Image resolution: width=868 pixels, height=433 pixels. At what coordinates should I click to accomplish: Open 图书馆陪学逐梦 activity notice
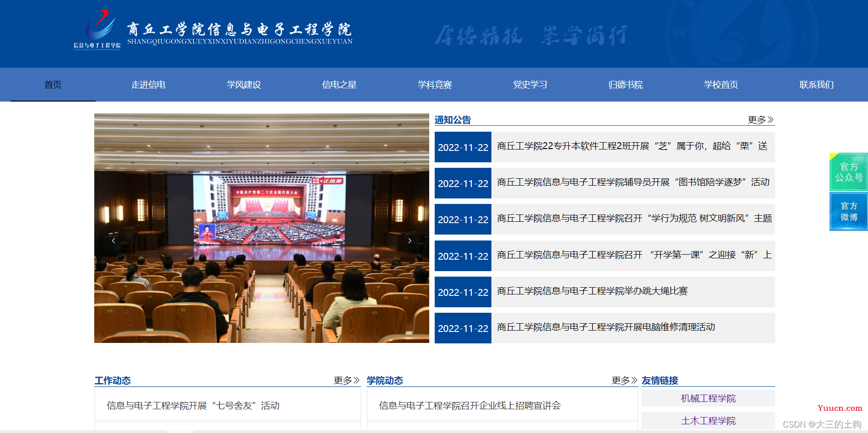pos(633,182)
